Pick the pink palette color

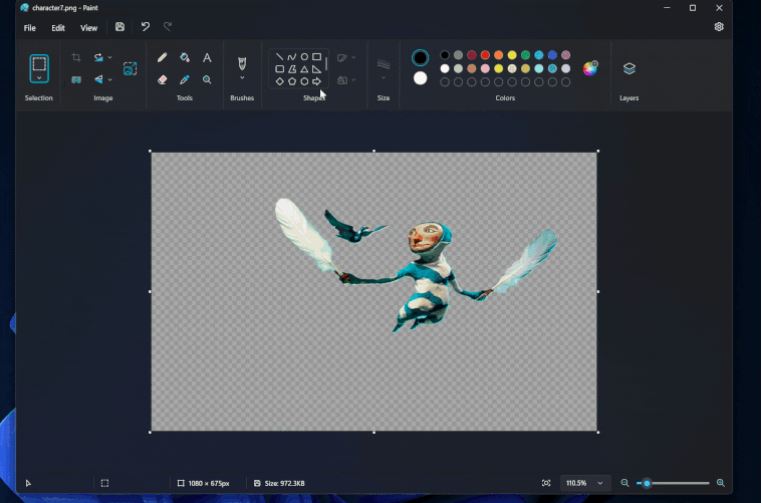[x=485, y=69]
